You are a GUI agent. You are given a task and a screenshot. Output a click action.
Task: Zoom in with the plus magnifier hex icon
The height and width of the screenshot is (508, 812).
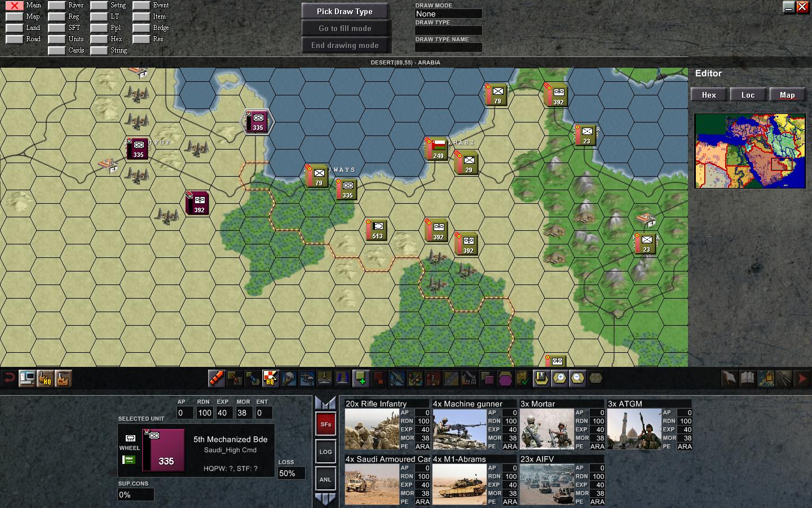tap(559, 378)
